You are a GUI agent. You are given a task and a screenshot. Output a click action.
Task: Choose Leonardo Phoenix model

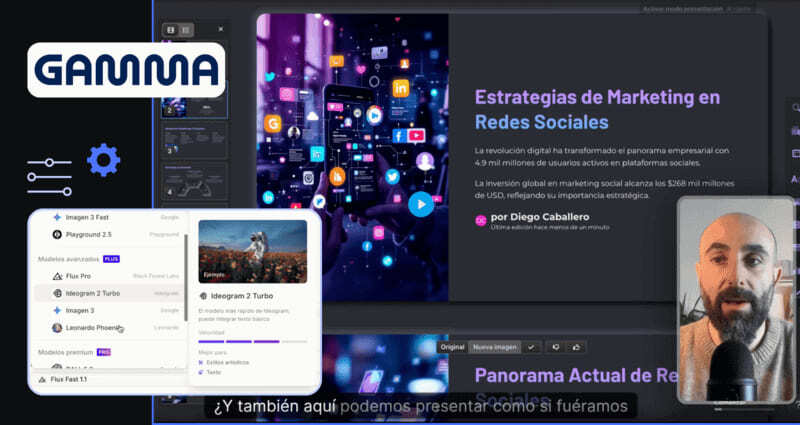pos(108,328)
